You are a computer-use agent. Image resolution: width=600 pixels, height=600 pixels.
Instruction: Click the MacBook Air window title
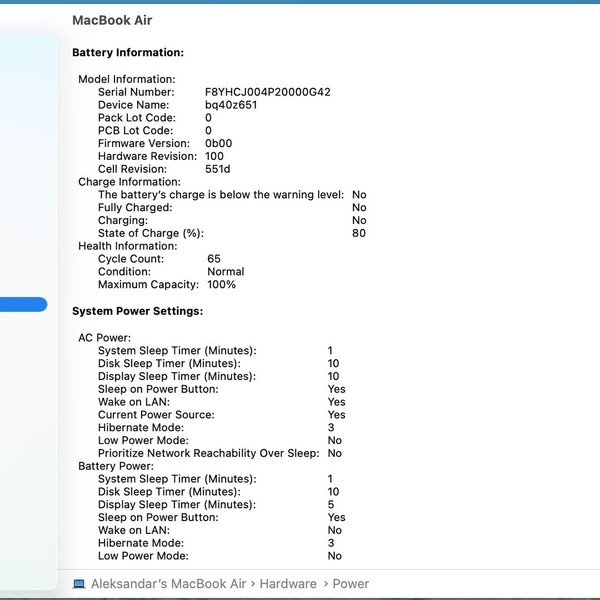pyautogui.click(x=112, y=20)
